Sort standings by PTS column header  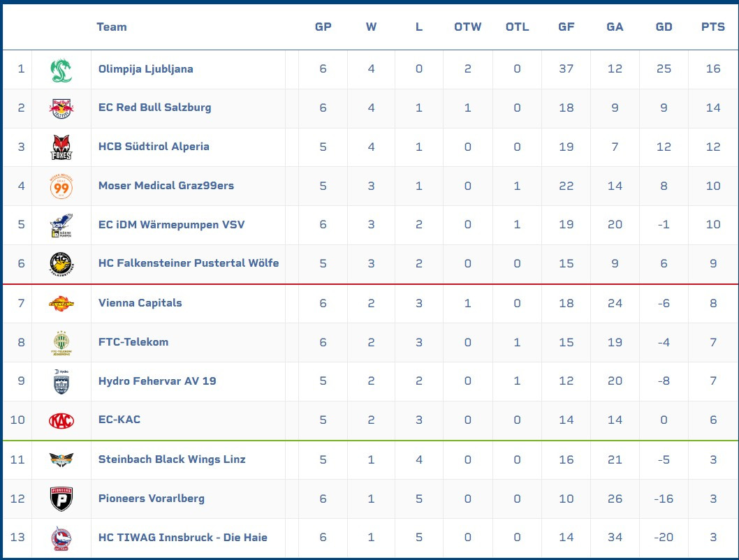712,27
